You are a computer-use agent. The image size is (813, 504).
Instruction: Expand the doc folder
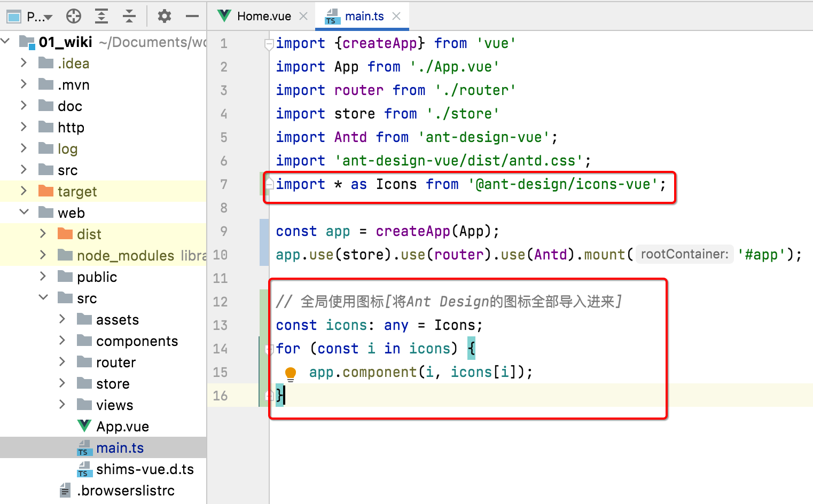[x=24, y=105]
